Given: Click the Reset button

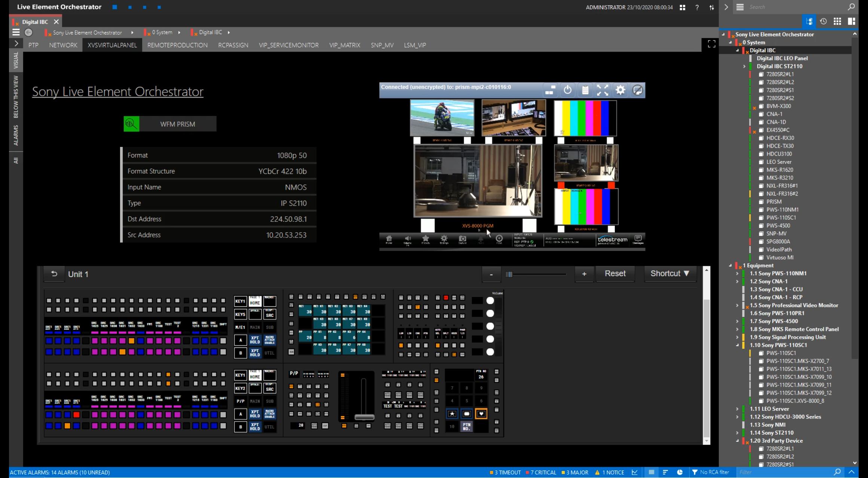Looking at the screenshot, I should coord(615,273).
